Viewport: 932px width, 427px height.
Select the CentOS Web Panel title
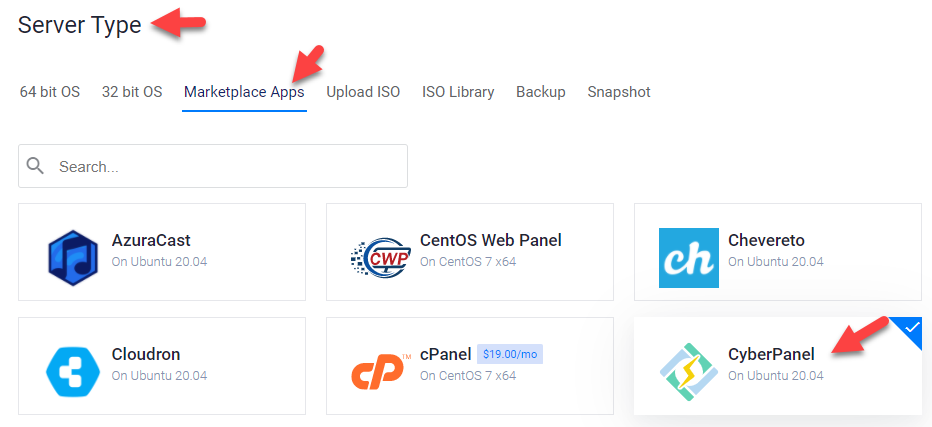(491, 240)
